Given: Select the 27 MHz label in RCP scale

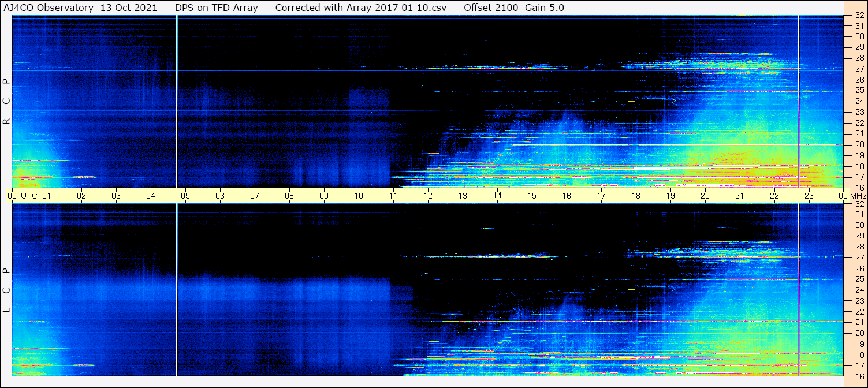Looking at the screenshot, I should [x=859, y=69].
